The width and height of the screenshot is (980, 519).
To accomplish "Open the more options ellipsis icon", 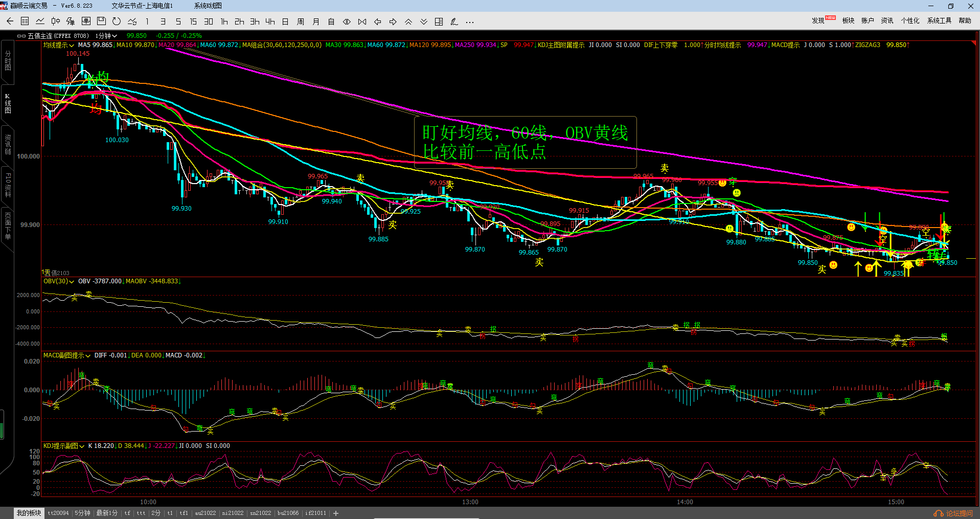I will [x=470, y=21].
